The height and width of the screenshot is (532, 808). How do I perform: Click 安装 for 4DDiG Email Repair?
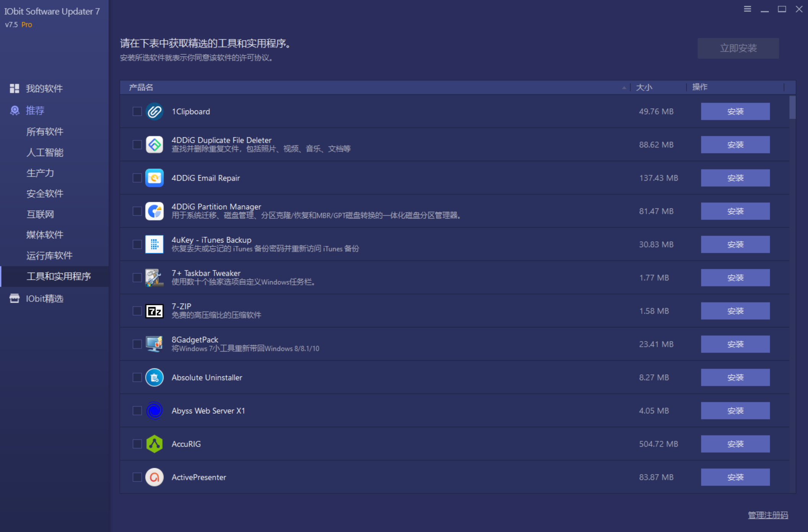[735, 178]
